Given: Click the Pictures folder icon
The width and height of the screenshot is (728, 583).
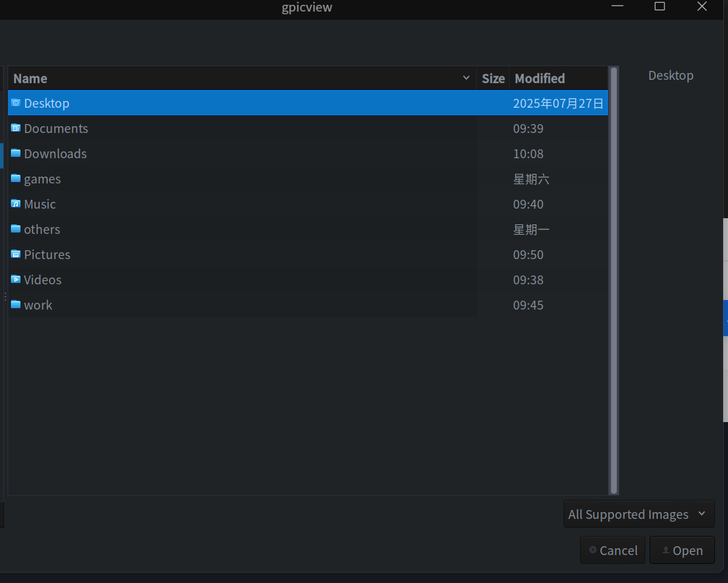Looking at the screenshot, I should coord(16,254).
